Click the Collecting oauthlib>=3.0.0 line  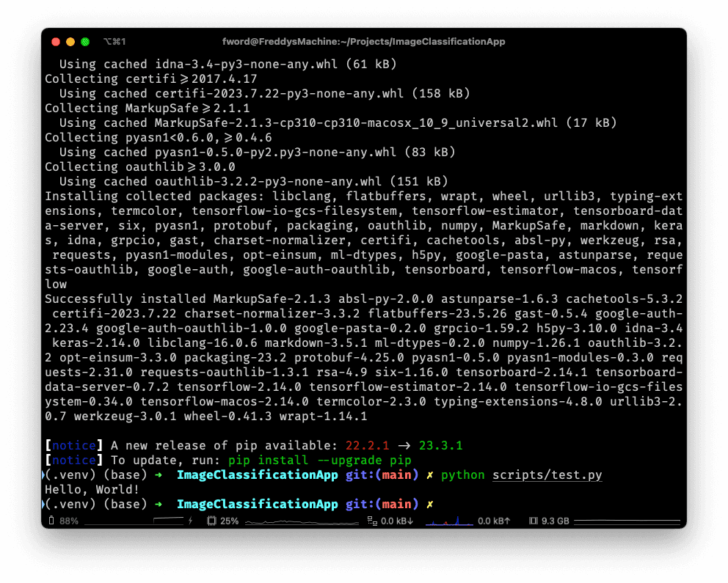click(139, 167)
